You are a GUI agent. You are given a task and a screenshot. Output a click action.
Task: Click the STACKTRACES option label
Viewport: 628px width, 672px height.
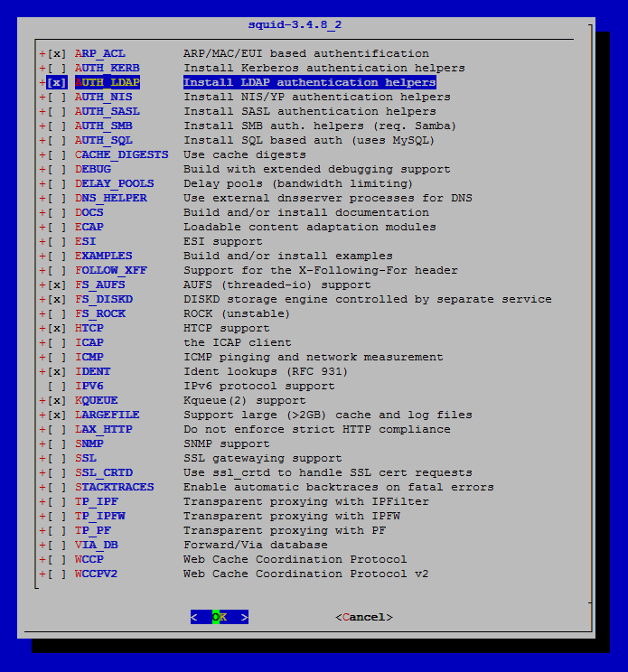pyautogui.click(x=115, y=487)
